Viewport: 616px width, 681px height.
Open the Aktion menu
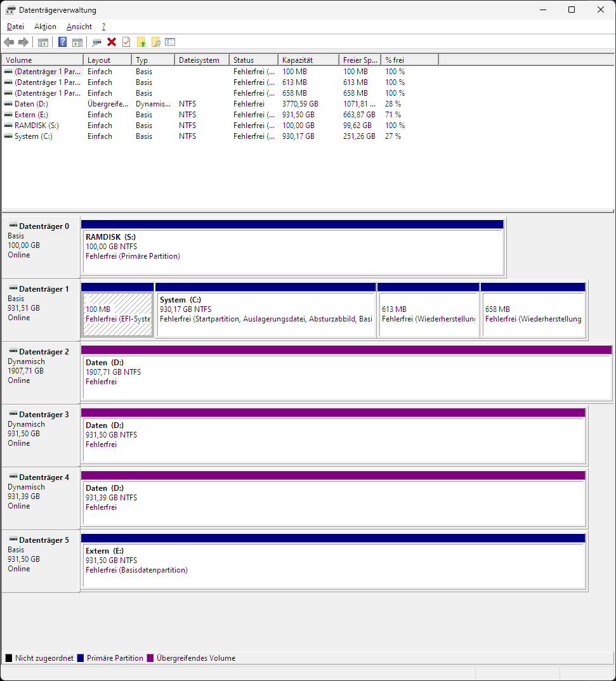[45, 27]
